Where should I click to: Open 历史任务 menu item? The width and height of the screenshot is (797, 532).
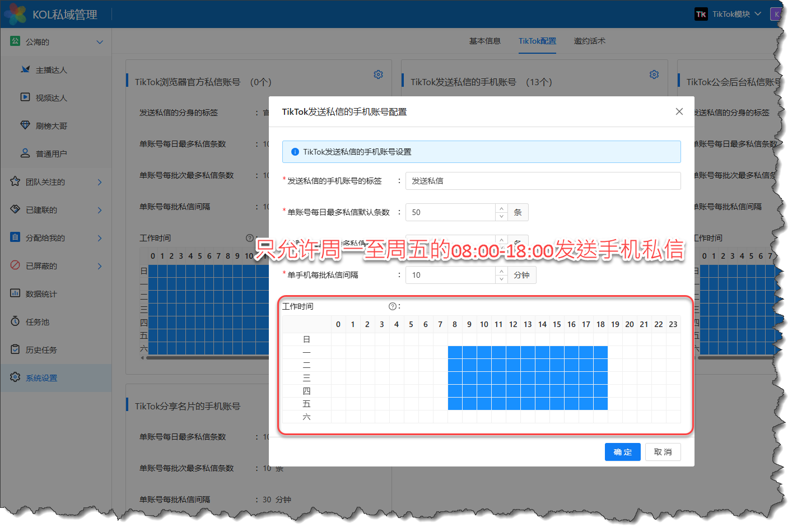[x=56, y=350]
